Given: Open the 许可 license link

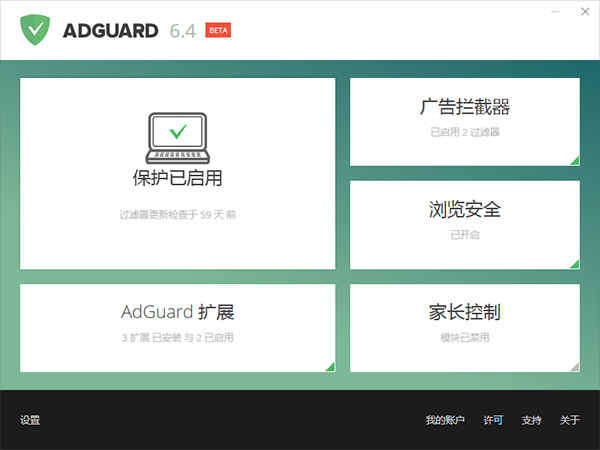Looking at the screenshot, I should click(493, 420).
